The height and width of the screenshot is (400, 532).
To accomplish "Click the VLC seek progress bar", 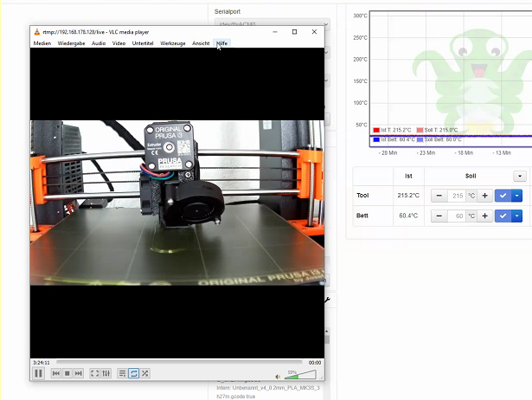I will point(179,362).
